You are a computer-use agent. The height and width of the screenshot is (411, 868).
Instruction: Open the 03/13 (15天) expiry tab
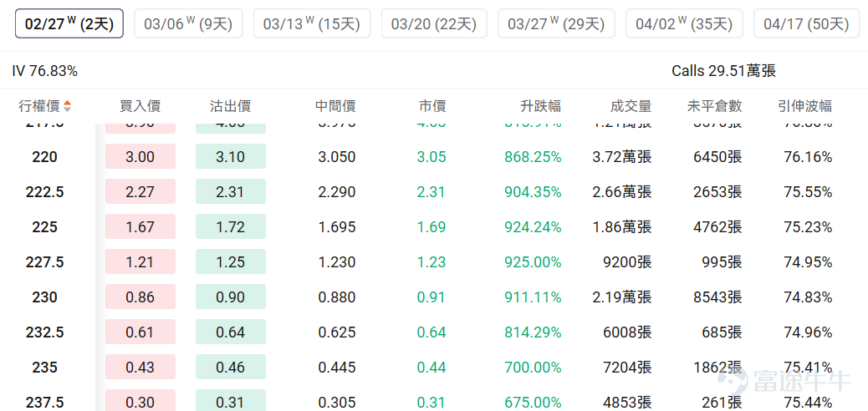tap(312, 23)
